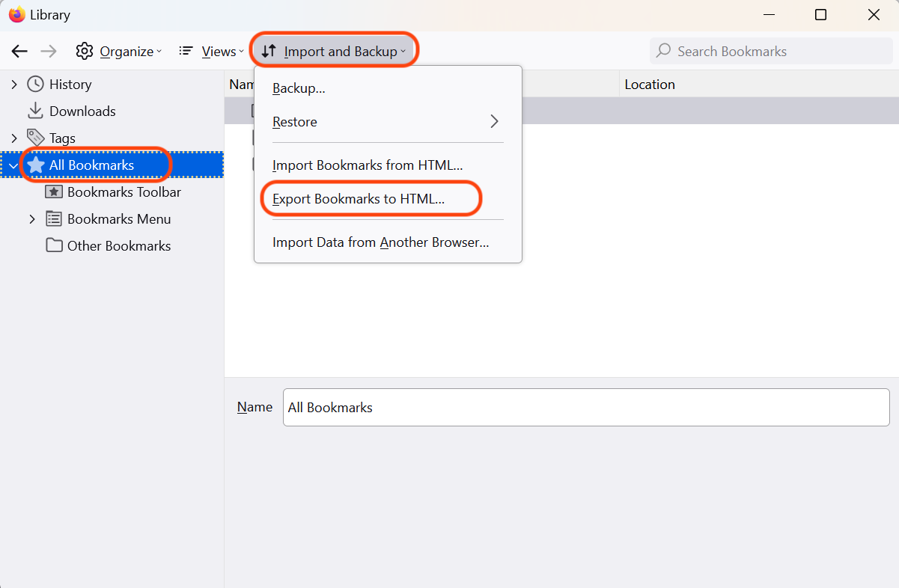Click the Organize gear icon

click(85, 52)
